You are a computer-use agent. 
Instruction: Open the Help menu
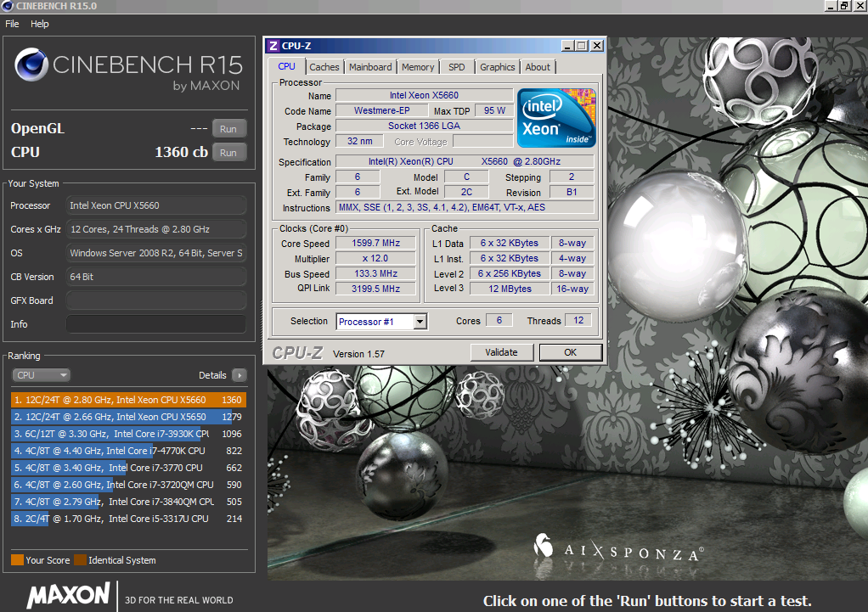tap(39, 24)
